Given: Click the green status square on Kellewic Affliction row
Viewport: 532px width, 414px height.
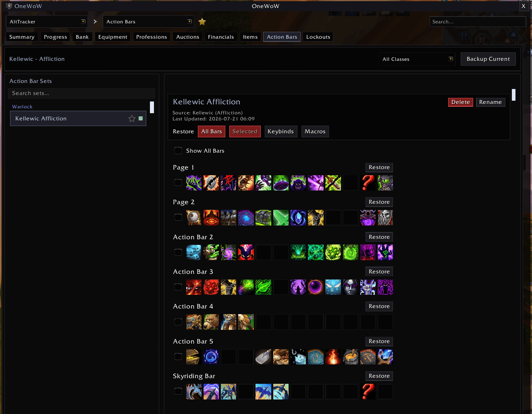Looking at the screenshot, I should pyautogui.click(x=141, y=118).
